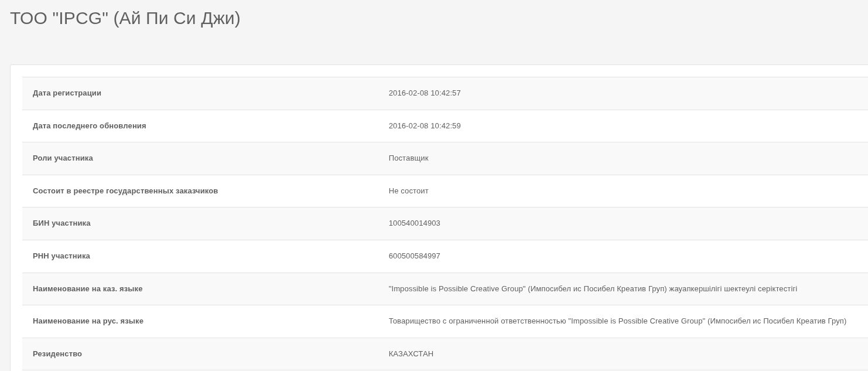
Task: Click registration date value 10:42:57
Action: pos(425,93)
